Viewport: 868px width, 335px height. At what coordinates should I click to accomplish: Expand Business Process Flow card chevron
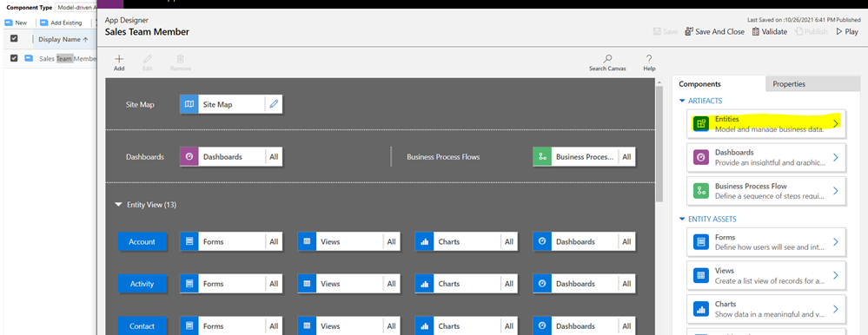pyautogui.click(x=836, y=191)
